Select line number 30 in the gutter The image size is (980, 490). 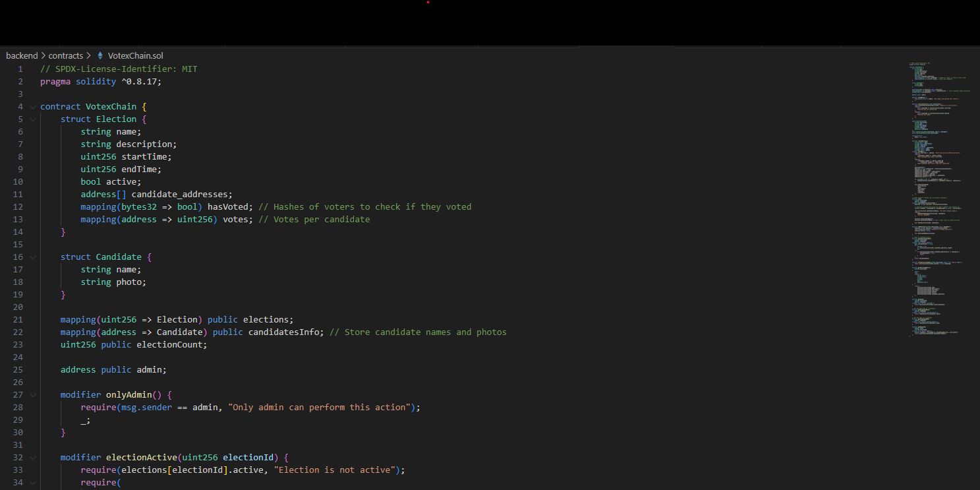[x=18, y=433]
